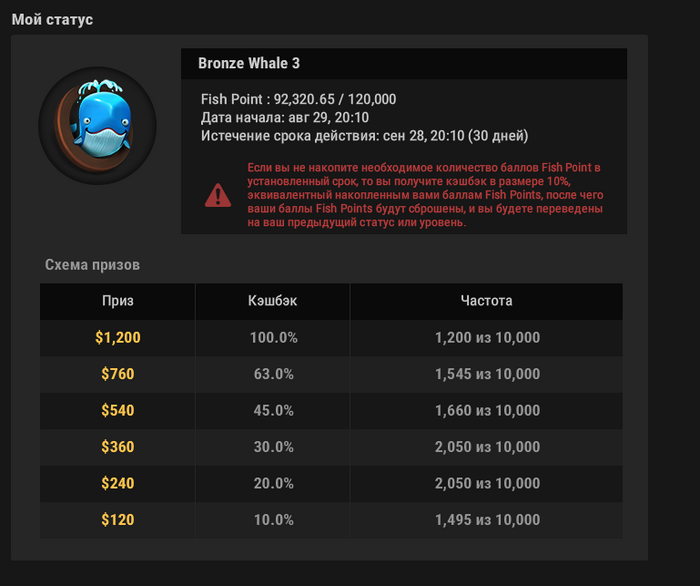
Task: Select the Bronze Whale 3 title bar
Action: click(404, 63)
